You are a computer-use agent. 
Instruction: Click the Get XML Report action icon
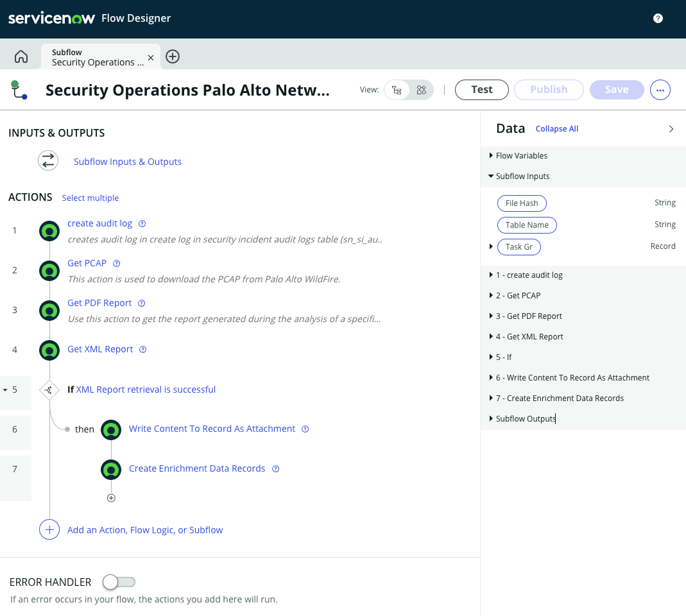[49, 350]
